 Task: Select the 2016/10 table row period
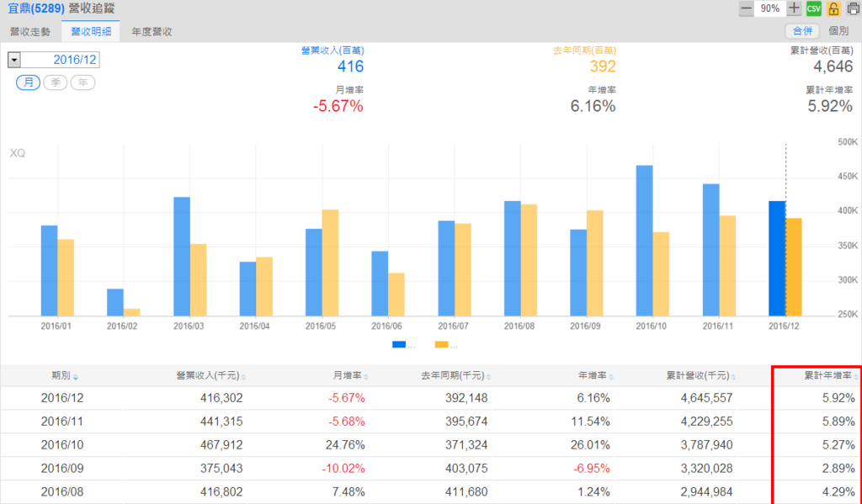coord(62,445)
